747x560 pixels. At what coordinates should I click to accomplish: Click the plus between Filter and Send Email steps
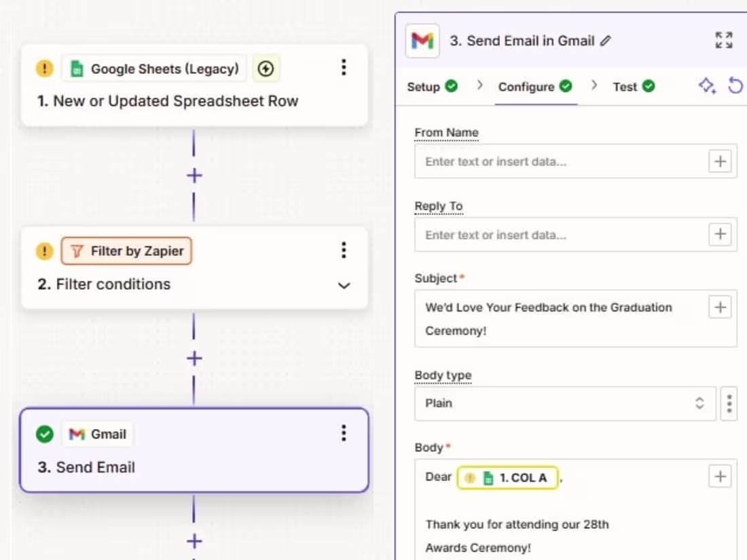tap(194, 358)
